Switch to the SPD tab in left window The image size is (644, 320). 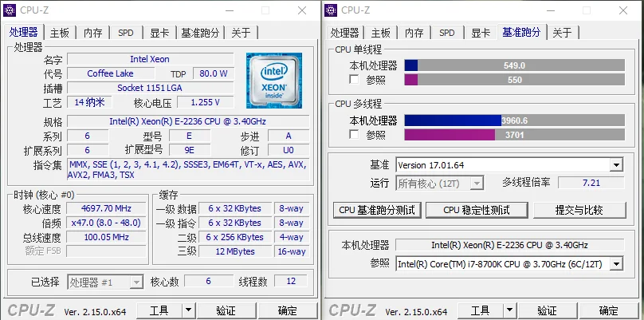[x=126, y=33]
